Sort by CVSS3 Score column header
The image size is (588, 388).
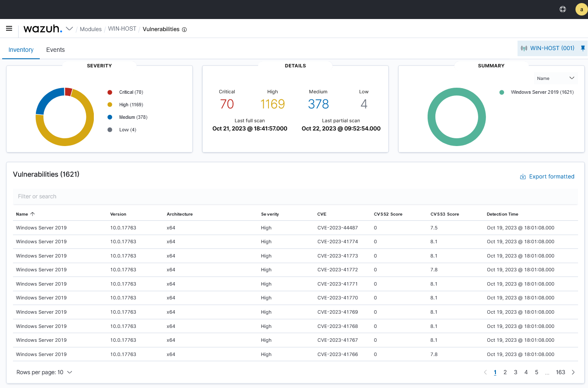pos(445,214)
